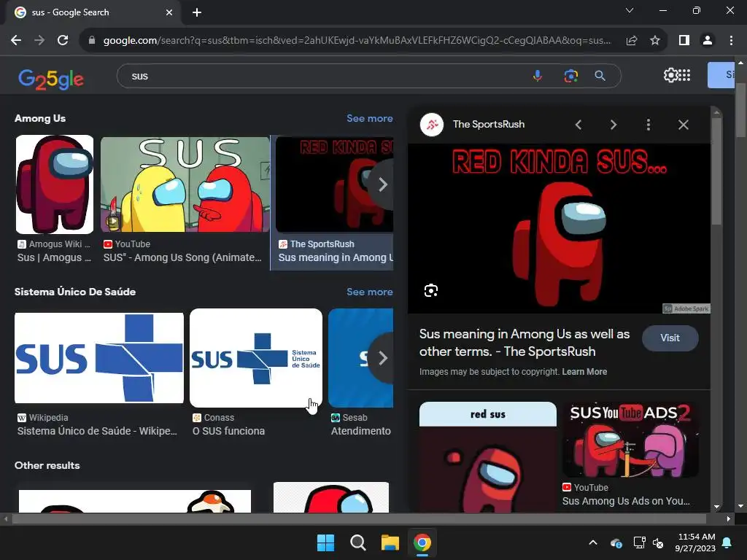Open File Explorer from taskbar
This screenshot has height=560, width=747.
click(x=390, y=542)
